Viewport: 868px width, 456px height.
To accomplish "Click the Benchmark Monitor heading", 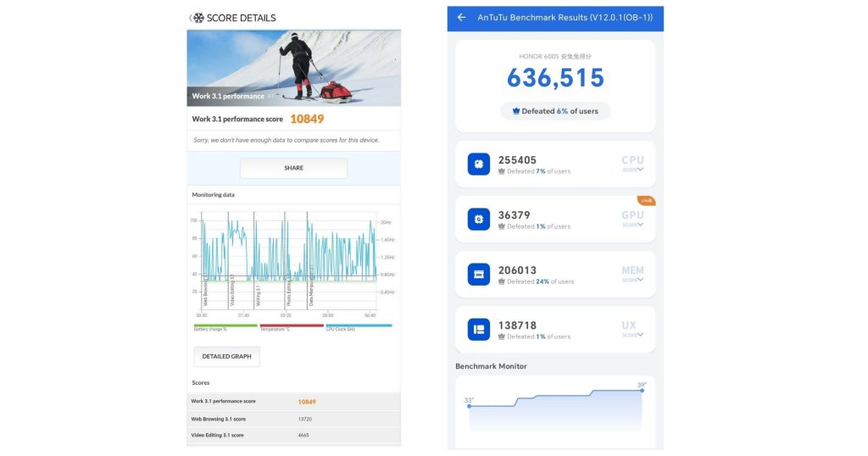I will point(491,366).
